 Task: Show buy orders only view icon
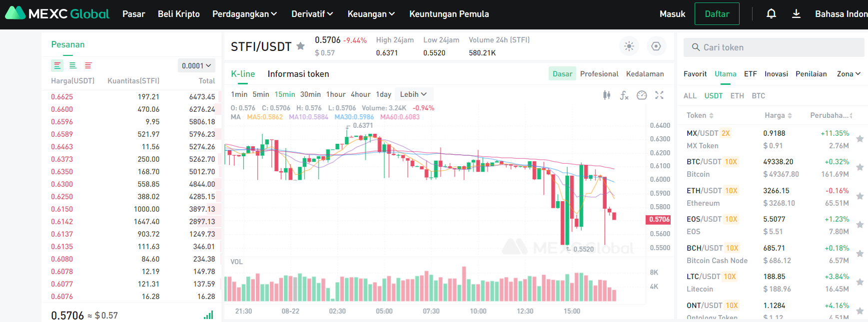point(73,65)
